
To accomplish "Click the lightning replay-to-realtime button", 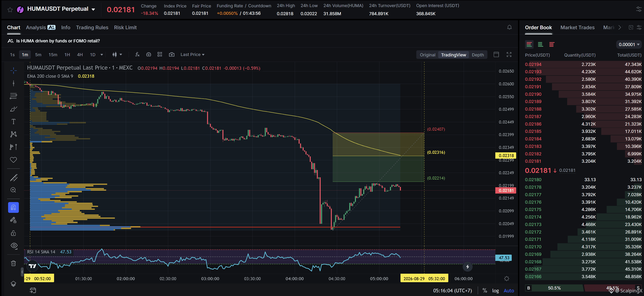I will click(x=468, y=267).
